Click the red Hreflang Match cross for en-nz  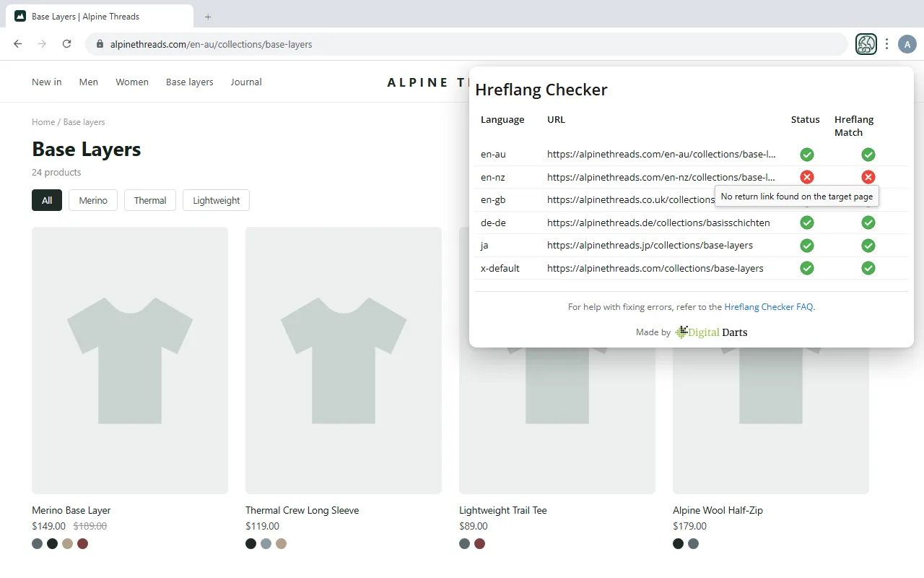tap(868, 177)
